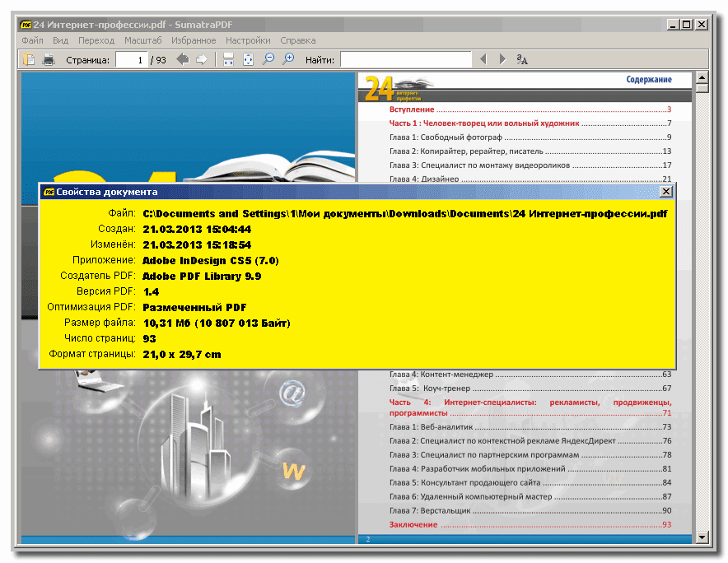Select the zoom out magnifier icon
Viewport: 728px width, 563px height.
point(269,59)
